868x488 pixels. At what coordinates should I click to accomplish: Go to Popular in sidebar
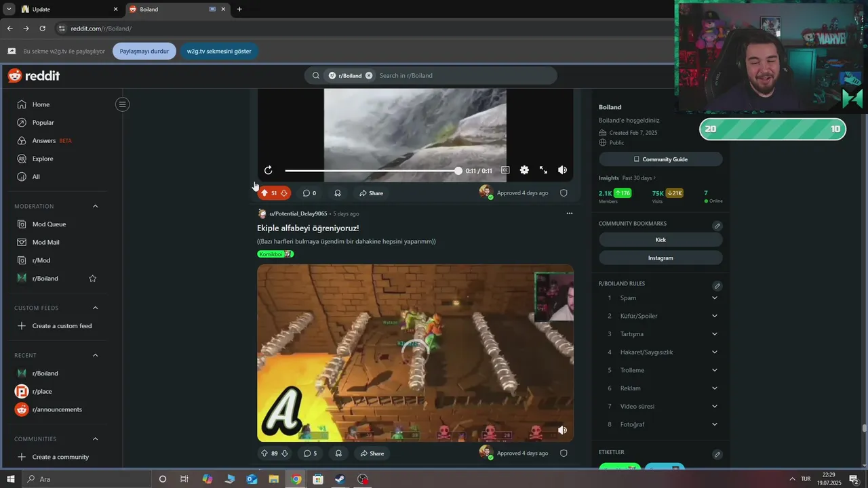coord(43,123)
